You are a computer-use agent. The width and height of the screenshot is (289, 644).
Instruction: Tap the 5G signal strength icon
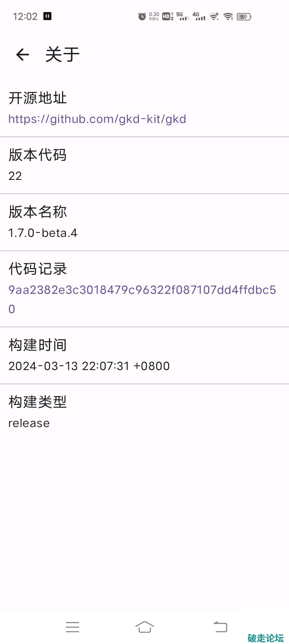[x=182, y=17]
